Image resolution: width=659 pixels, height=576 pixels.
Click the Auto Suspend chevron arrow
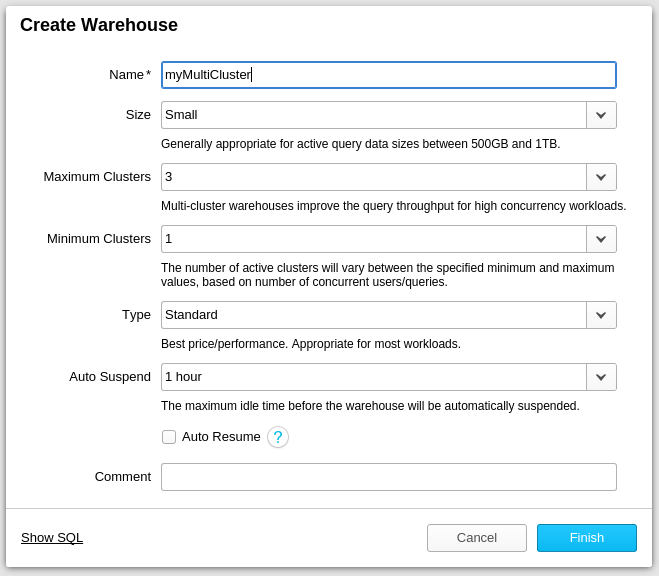[601, 377]
